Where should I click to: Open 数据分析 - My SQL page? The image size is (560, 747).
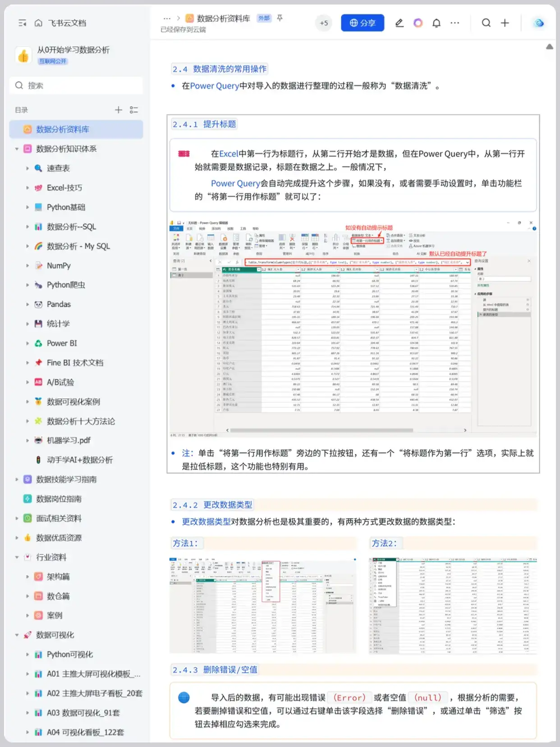point(78,246)
